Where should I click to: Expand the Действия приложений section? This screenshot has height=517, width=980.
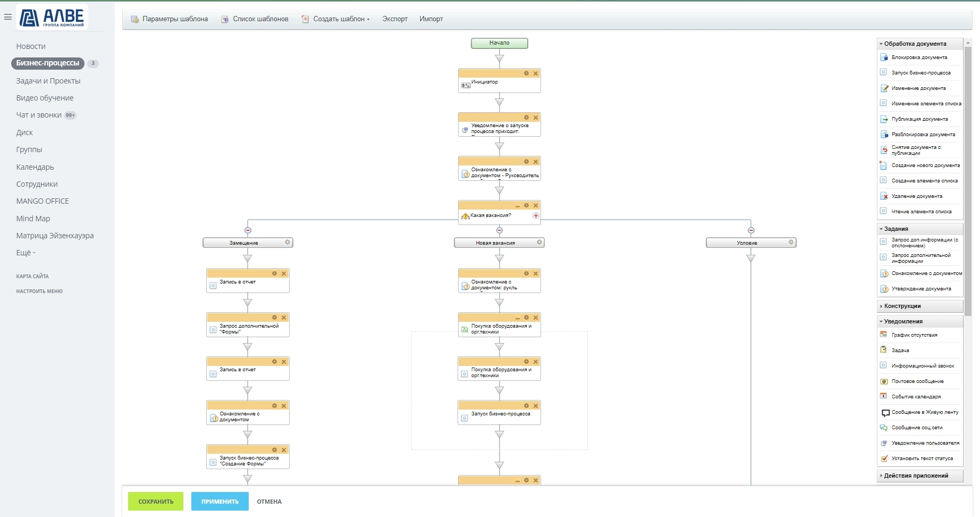[915, 476]
